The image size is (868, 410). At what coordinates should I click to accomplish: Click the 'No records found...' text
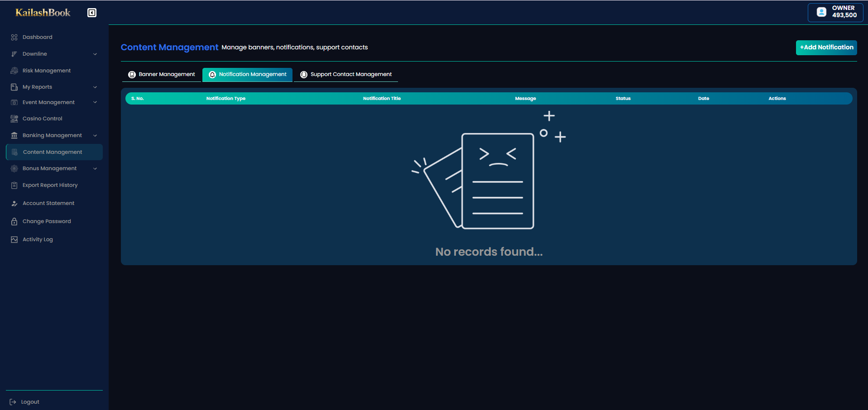[x=489, y=252]
